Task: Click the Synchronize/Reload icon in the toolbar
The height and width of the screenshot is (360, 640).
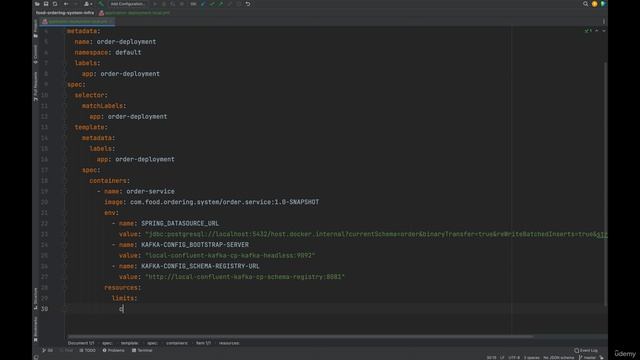Action: coord(55,4)
